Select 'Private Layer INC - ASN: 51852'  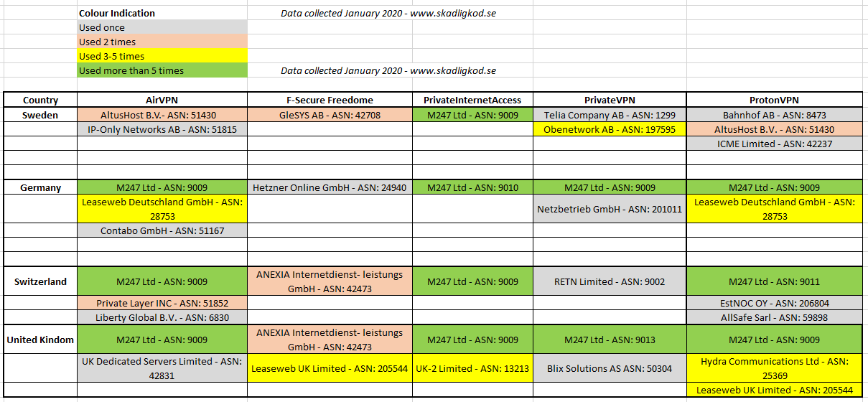point(162,303)
